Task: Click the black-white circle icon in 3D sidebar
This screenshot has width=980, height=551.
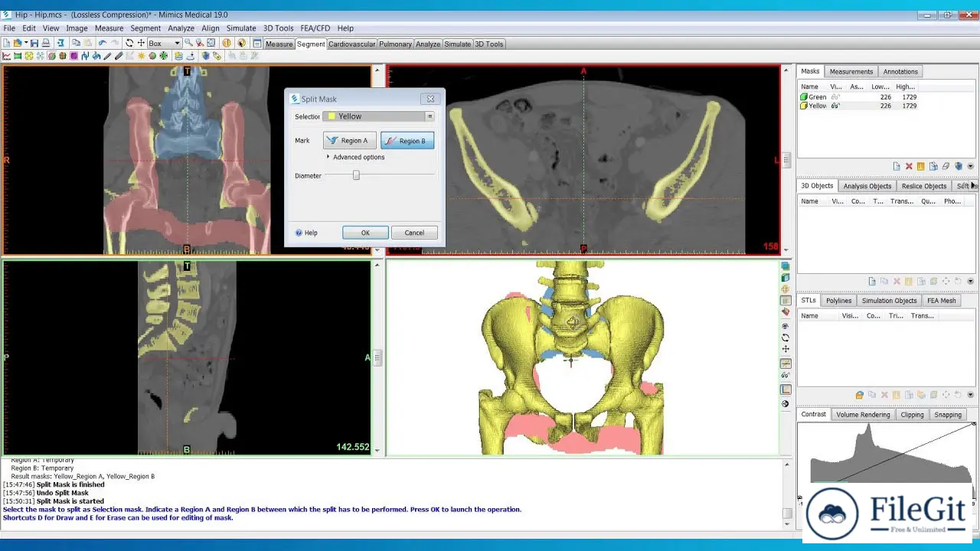Action: (786, 403)
